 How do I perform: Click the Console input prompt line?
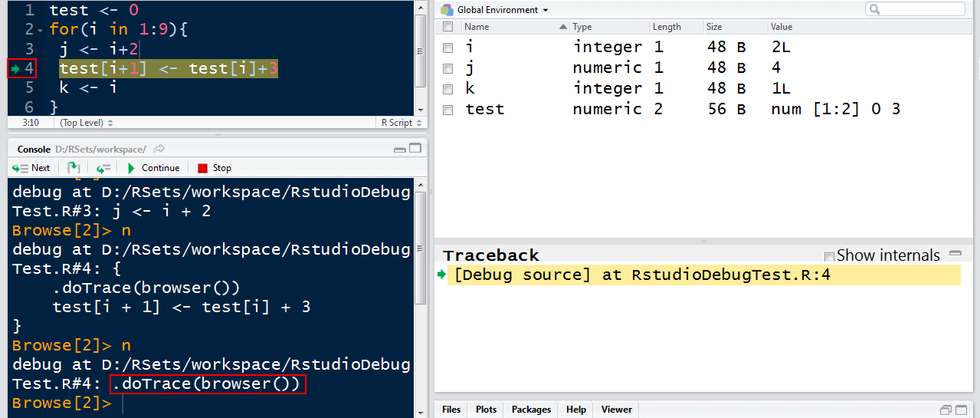[x=211, y=403]
